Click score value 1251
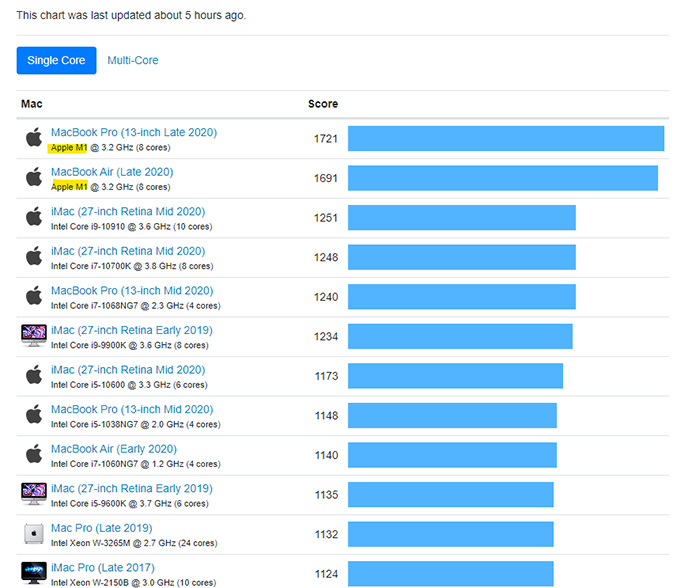The height and width of the screenshot is (588, 700). [x=326, y=218]
